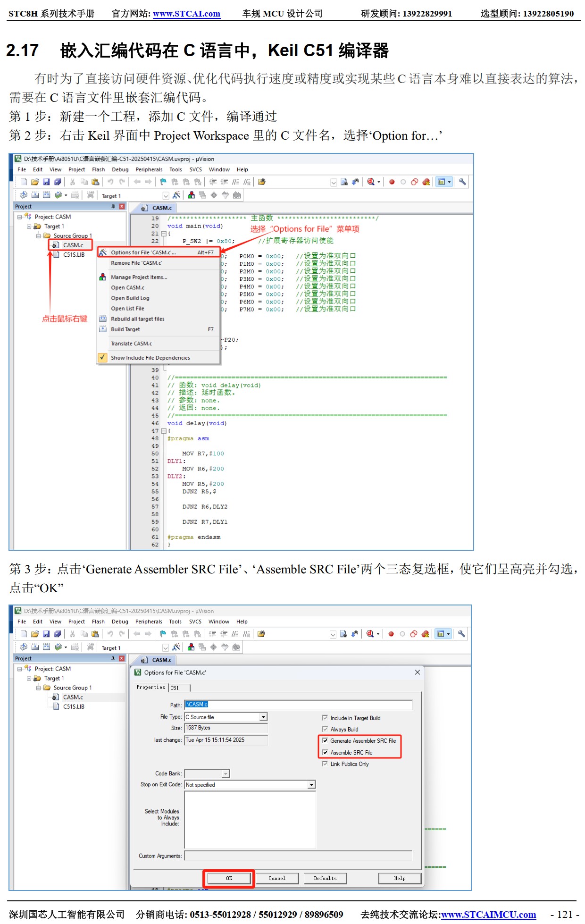
Task: Choose Translate CASM.c menu item
Action: 159,344
